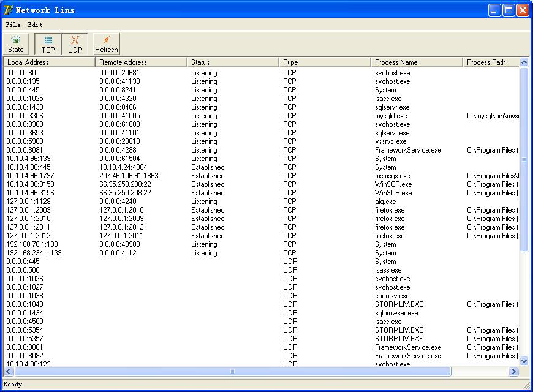Open the File menu

13,24
